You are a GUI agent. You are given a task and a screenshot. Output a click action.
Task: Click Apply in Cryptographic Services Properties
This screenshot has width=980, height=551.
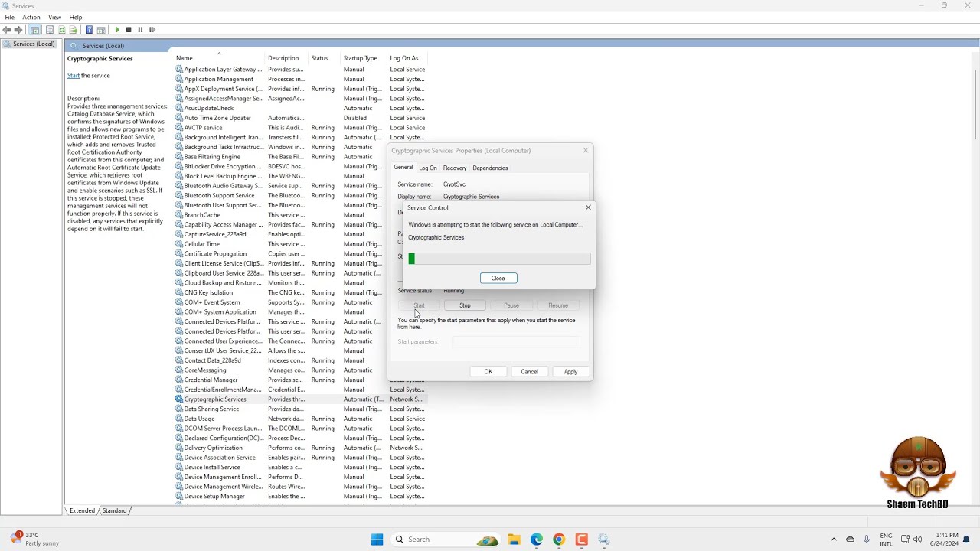tap(571, 372)
